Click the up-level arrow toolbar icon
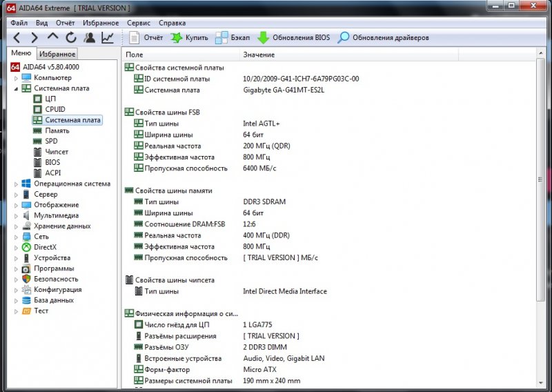Viewport: 552px width, 392px height. [x=53, y=37]
